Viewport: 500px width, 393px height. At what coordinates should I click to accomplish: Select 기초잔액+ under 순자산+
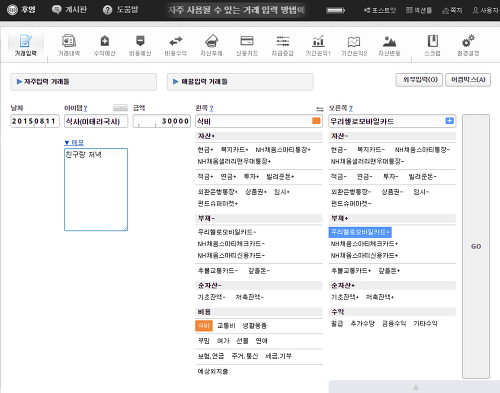pos(345,297)
